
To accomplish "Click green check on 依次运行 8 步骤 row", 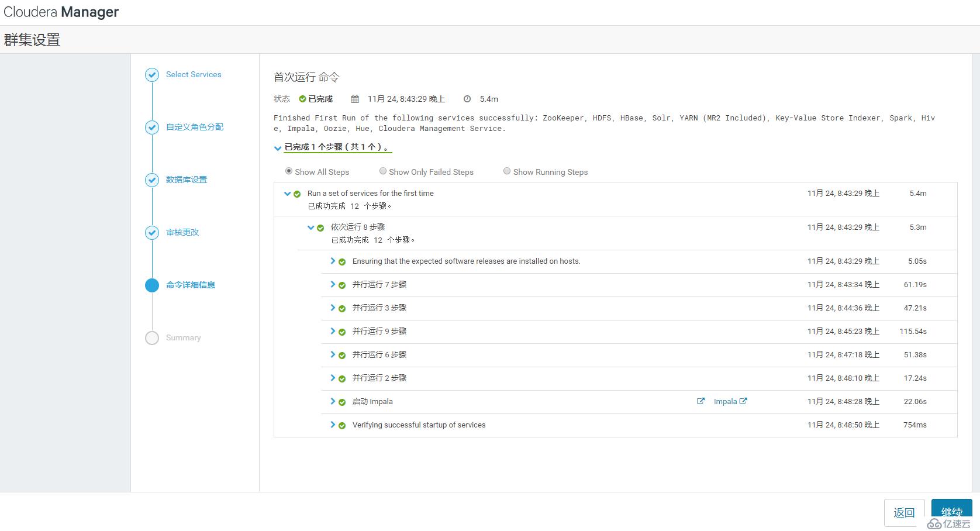I will pos(320,228).
